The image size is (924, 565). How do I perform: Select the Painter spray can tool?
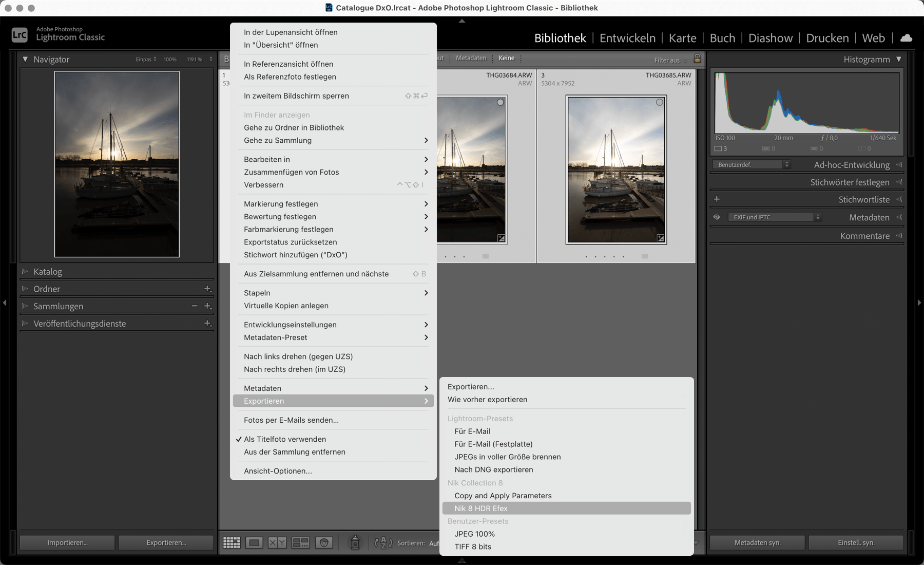pyautogui.click(x=355, y=542)
